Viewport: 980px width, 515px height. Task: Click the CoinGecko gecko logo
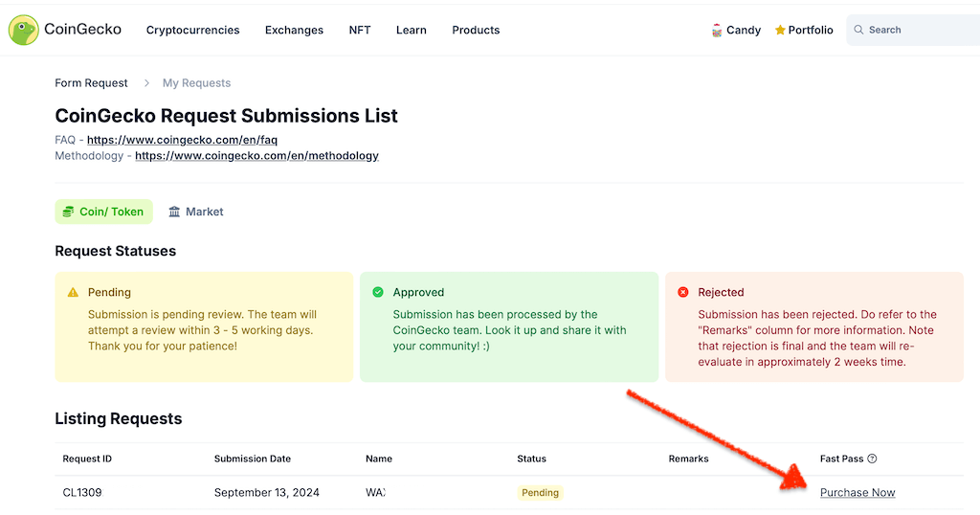(24, 30)
